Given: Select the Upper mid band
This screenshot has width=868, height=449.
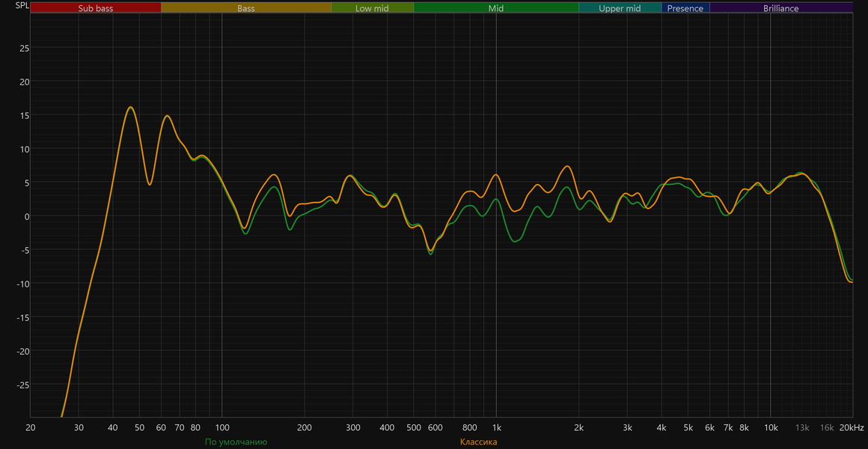Looking at the screenshot, I should coord(620,7).
